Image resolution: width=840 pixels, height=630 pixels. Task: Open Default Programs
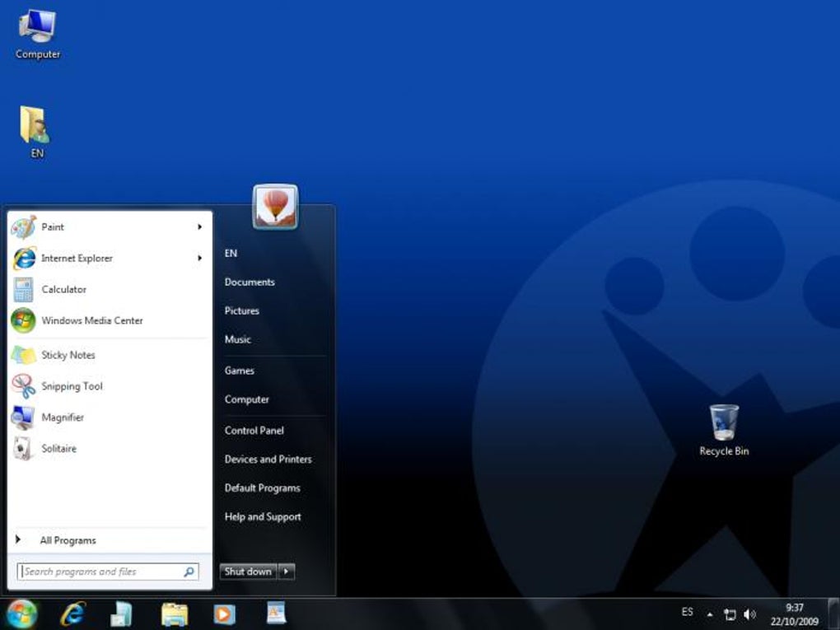tap(263, 488)
